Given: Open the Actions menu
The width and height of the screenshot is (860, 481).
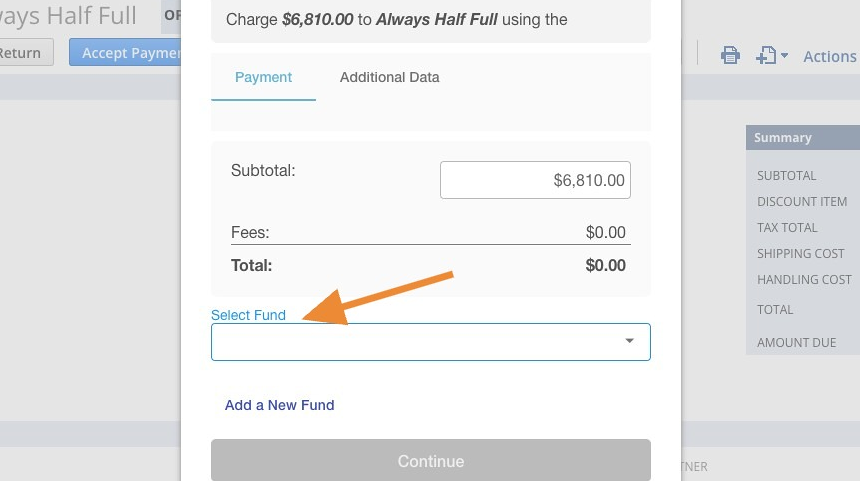Looking at the screenshot, I should click(x=829, y=56).
